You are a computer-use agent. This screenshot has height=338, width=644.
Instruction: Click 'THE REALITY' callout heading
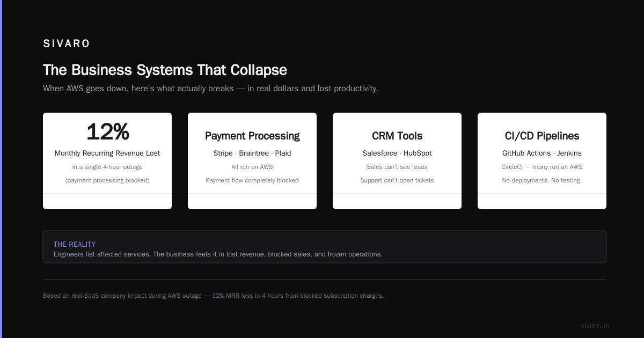[x=75, y=244]
